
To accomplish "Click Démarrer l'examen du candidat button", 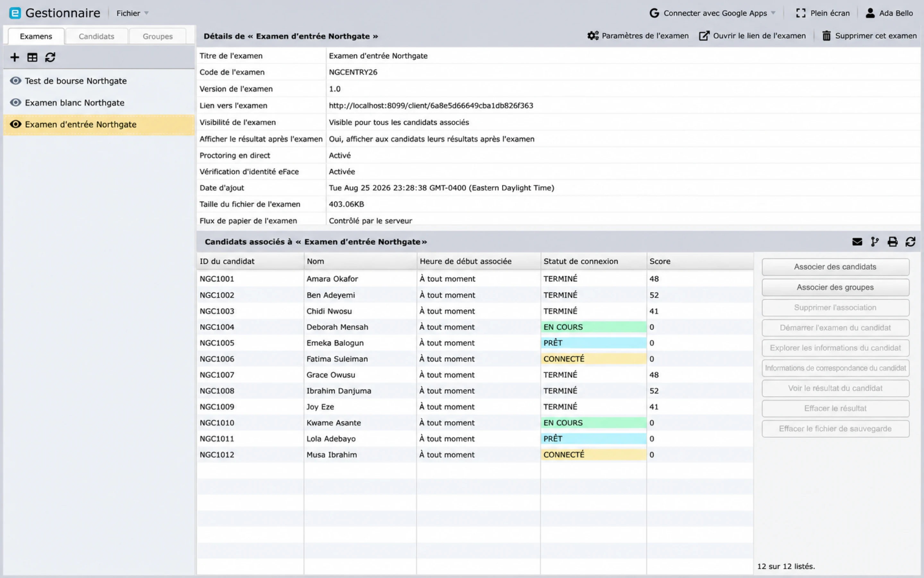I will tap(835, 328).
